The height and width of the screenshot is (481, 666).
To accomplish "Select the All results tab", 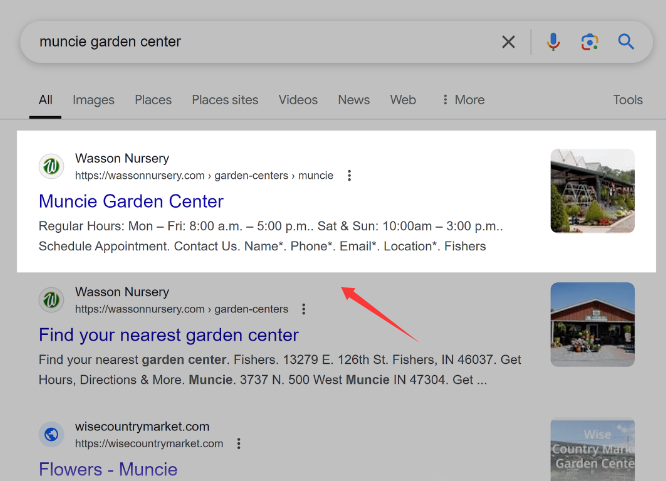I will [x=45, y=100].
